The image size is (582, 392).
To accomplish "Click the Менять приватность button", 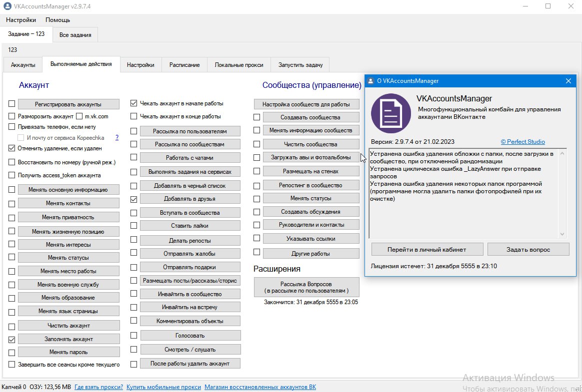I will [68, 217].
